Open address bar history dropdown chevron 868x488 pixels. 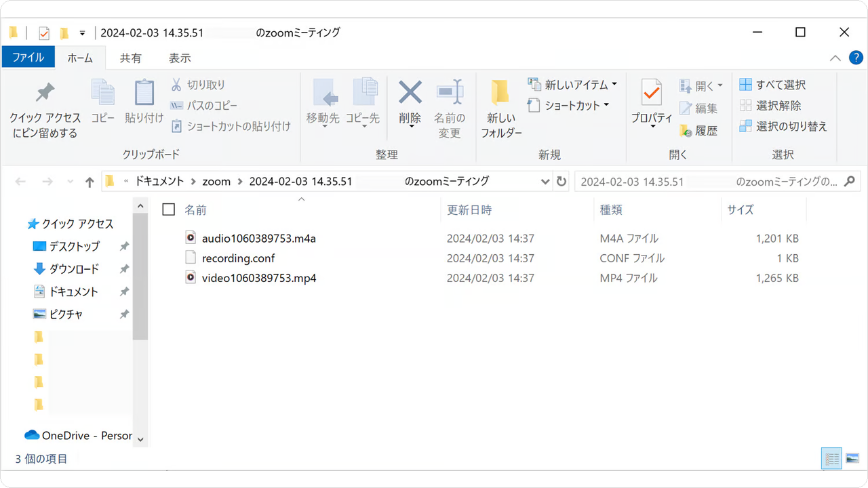point(545,182)
